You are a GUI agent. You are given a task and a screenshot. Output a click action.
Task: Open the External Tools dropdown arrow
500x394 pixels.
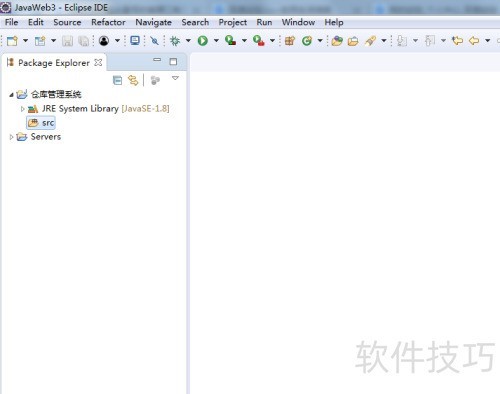272,41
